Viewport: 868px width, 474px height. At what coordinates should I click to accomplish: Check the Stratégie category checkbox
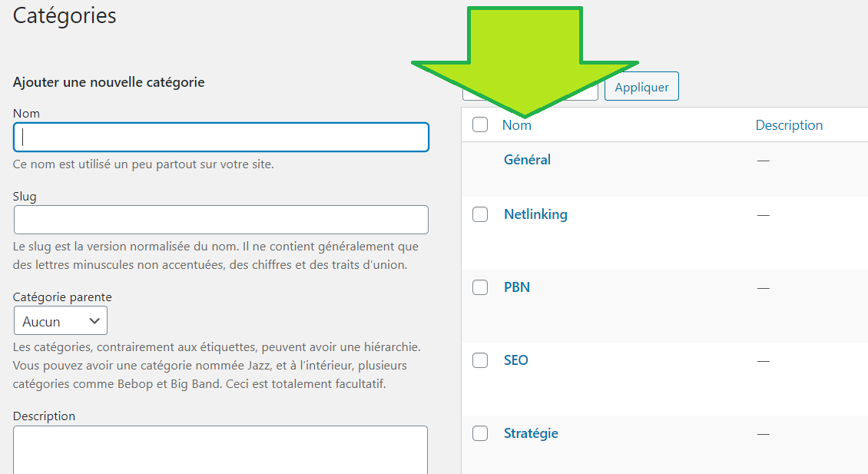(x=480, y=433)
